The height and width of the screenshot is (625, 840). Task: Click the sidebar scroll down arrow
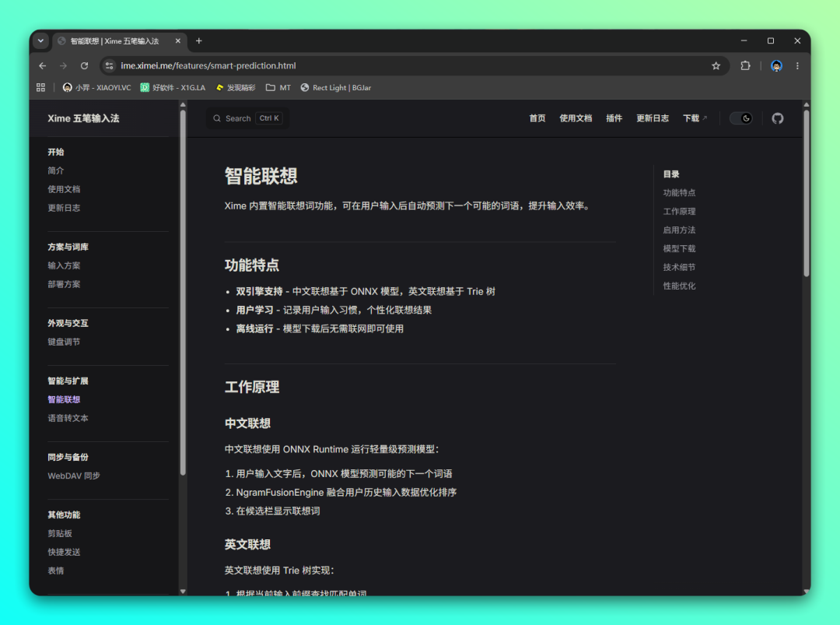point(183,592)
